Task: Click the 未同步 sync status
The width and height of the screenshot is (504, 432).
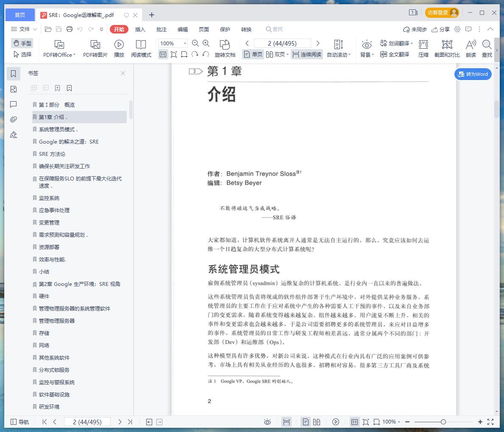Action: click(415, 29)
